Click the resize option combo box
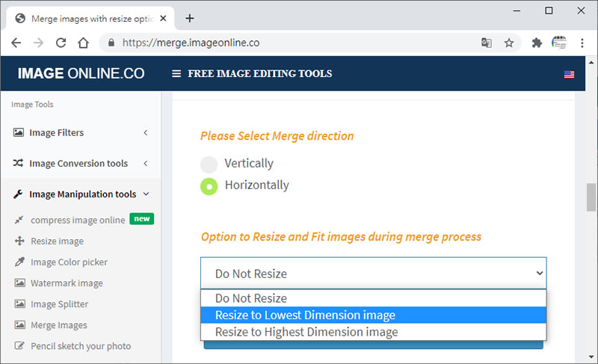The width and height of the screenshot is (598, 364). pos(373,273)
